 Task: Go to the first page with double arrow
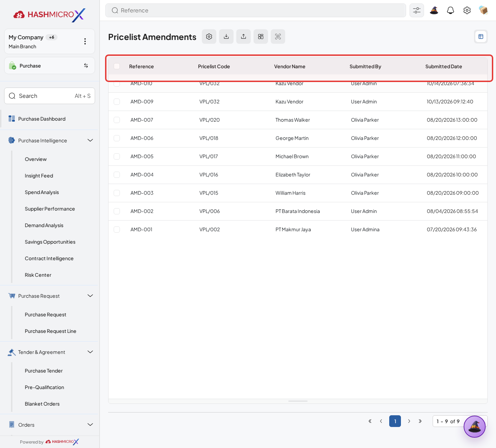(x=370, y=421)
